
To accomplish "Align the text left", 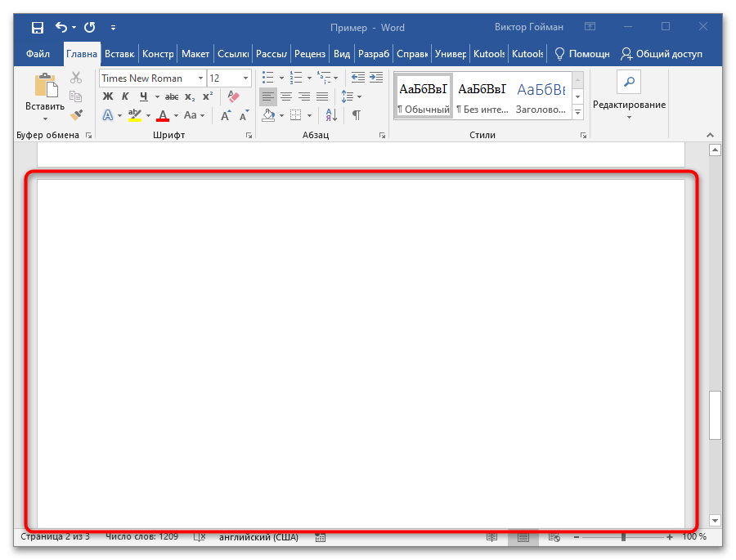I will click(x=268, y=96).
